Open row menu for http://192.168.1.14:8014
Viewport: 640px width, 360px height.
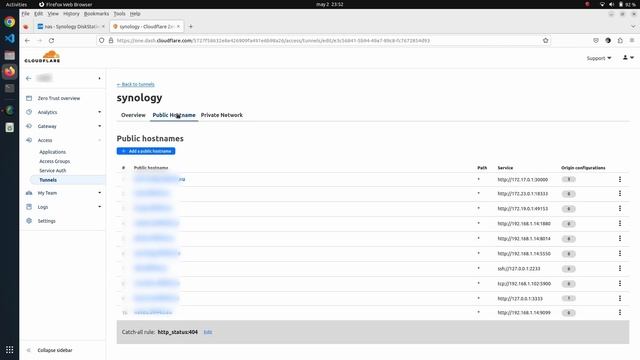click(620, 238)
